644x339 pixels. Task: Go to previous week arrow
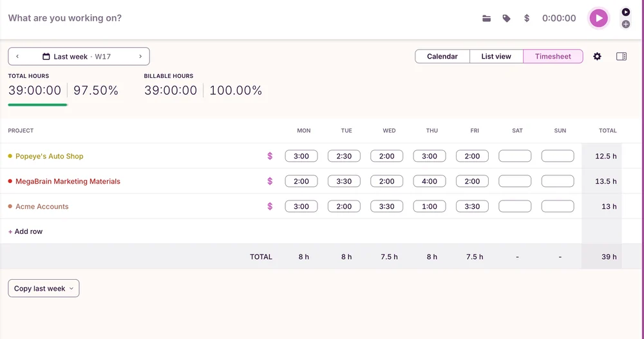tap(17, 56)
